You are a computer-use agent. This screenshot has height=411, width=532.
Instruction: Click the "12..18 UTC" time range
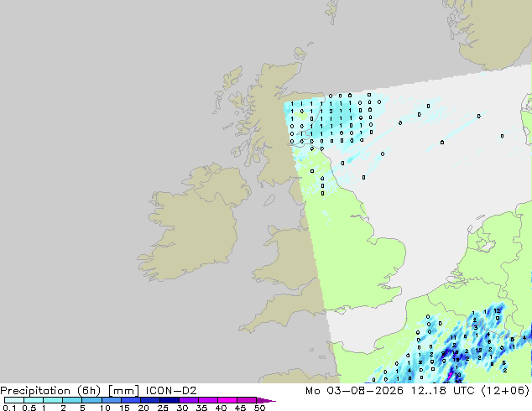pyautogui.click(x=443, y=391)
